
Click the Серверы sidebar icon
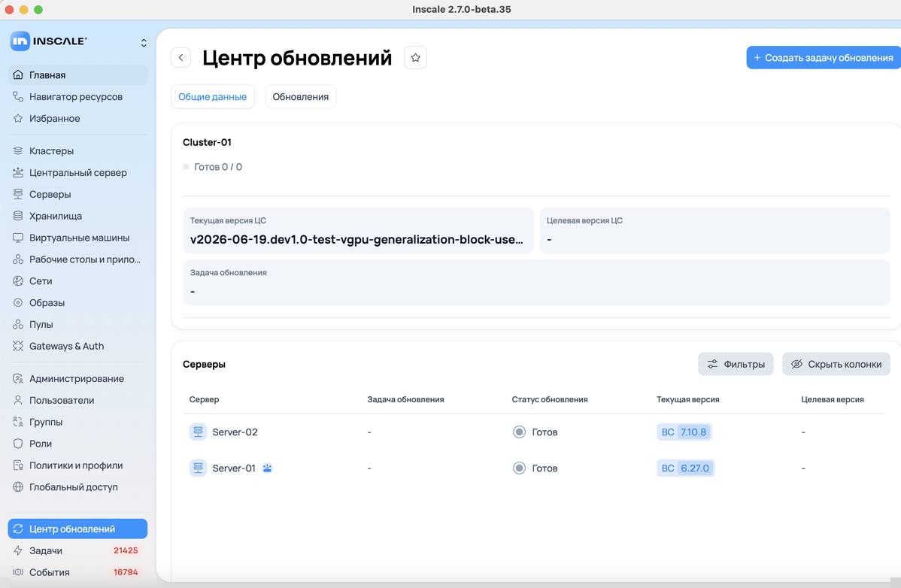[x=18, y=194]
